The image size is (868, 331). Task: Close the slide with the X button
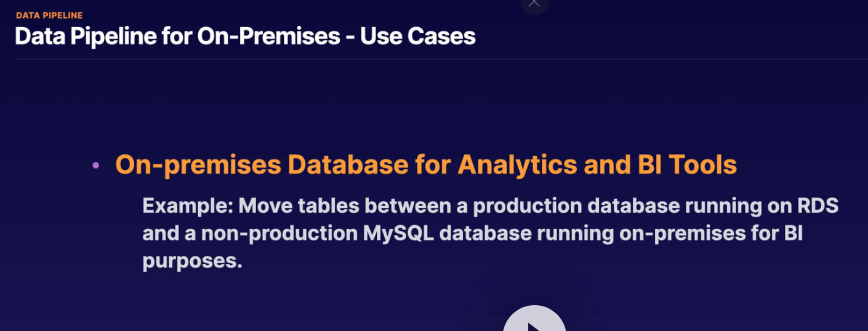point(534,3)
